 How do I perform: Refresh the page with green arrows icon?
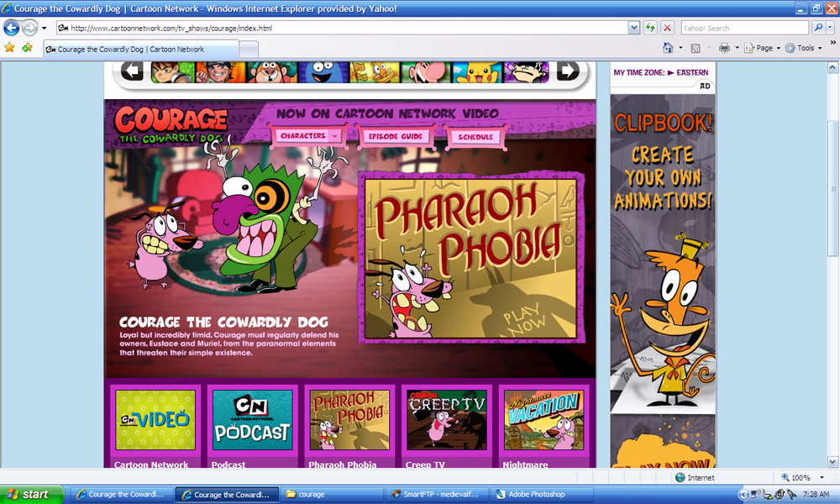click(650, 28)
